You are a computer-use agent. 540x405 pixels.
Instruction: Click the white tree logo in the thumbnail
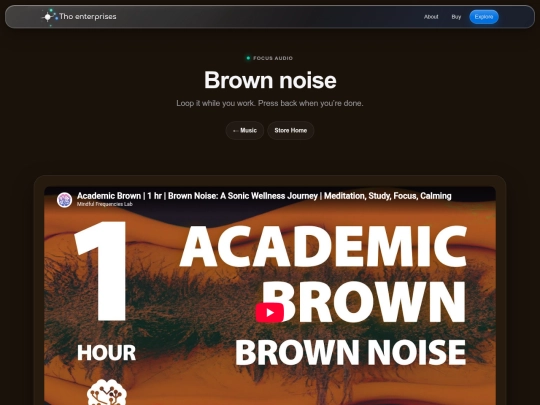click(x=107, y=392)
